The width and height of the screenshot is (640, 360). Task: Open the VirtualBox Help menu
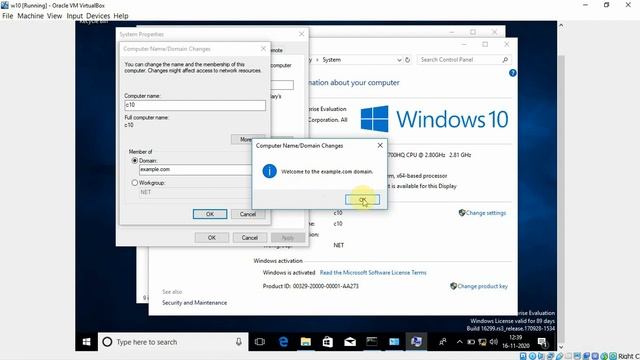coord(121,16)
